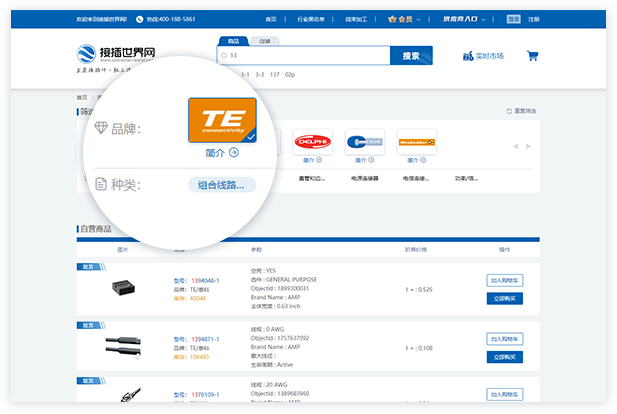617x414 pixels.
Task: Open model number 1394048-1
Action: pyautogui.click(x=205, y=281)
